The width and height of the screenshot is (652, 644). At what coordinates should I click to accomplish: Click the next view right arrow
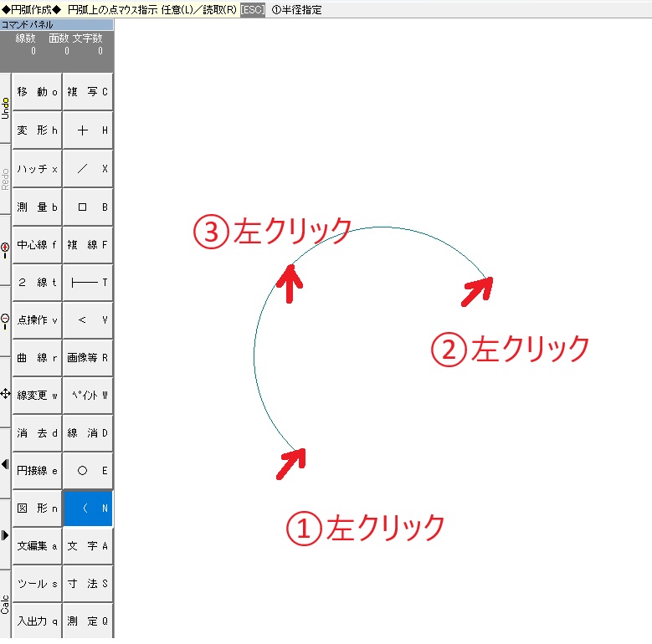pyautogui.click(x=5, y=535)
